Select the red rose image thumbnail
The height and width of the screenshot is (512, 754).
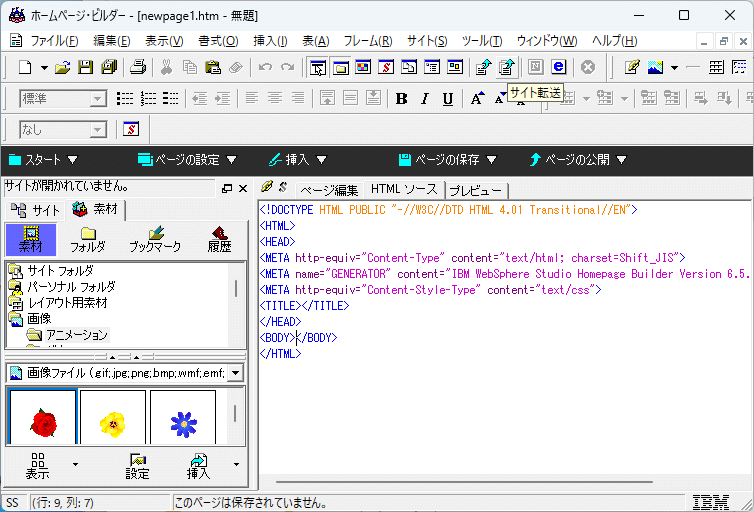[x=42, y=423]
